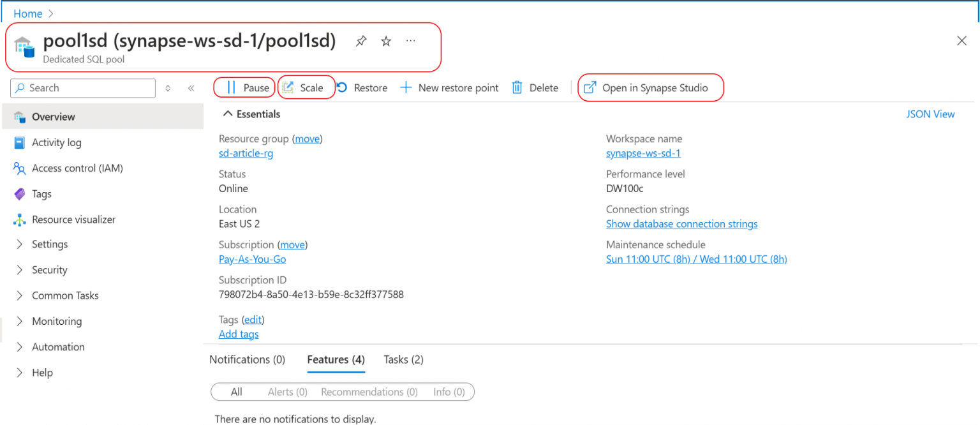The height and width of the screenshot is (425, 980).
Task: Click the Tags sidebar icon
Action: pyautogui.click(x=20, y=194)
